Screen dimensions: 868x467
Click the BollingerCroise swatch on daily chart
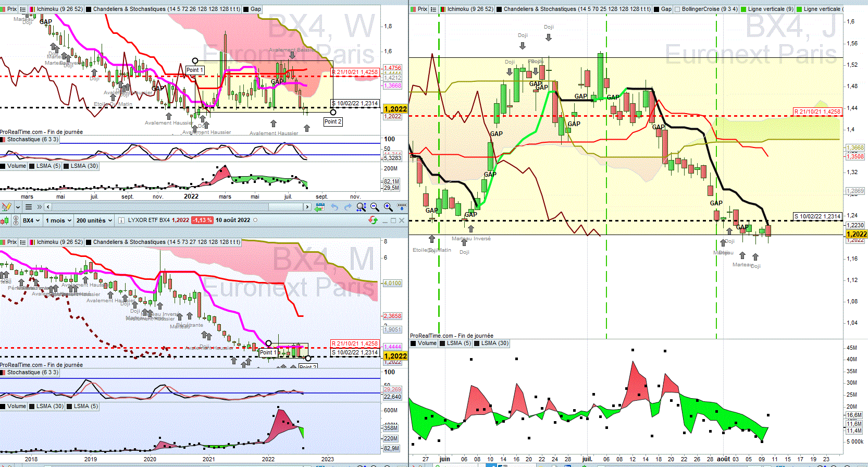pos(677,9)
